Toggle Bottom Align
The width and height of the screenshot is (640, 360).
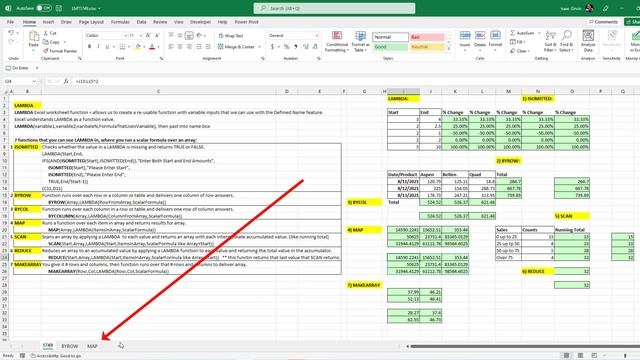[x=189, y=35]
